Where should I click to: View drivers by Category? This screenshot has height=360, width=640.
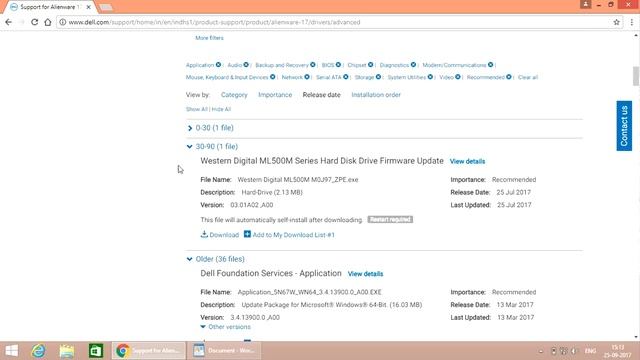click(234, 95)
